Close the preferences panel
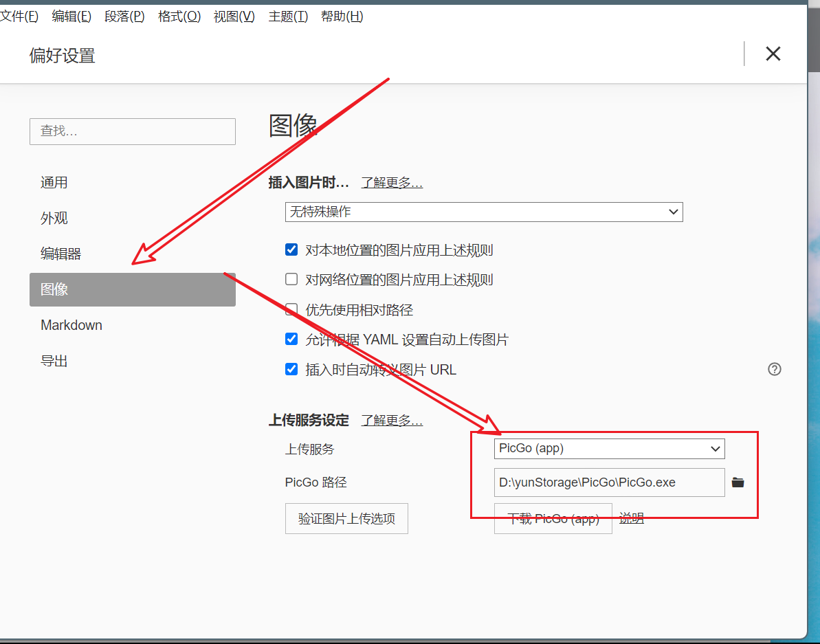The height and width of the screenshot is (644, 820). click(773, 54)
